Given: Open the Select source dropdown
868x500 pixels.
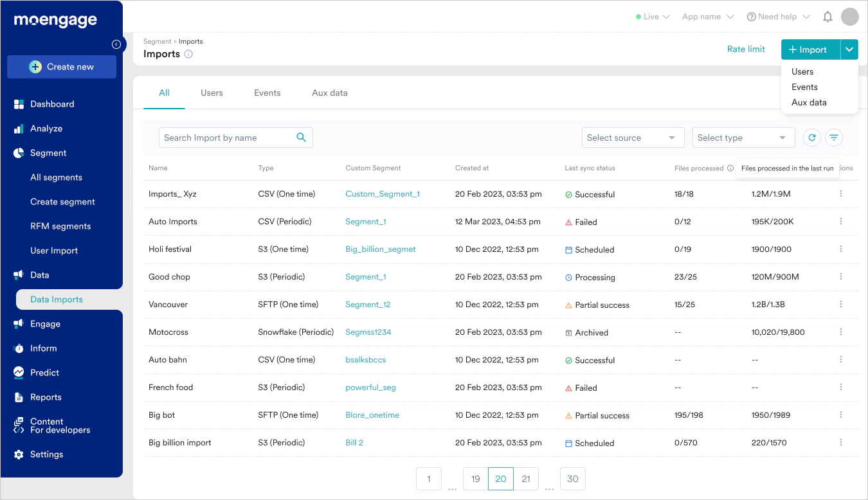Looking at the screenshot, I should click(x=631, y=138).
